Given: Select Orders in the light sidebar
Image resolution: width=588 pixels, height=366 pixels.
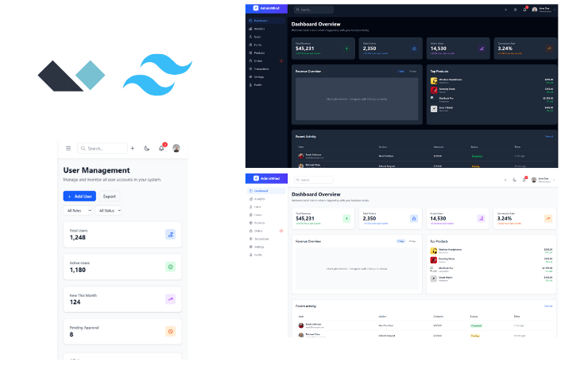Looking at the screenshot, I should click(x=258, y=231).
